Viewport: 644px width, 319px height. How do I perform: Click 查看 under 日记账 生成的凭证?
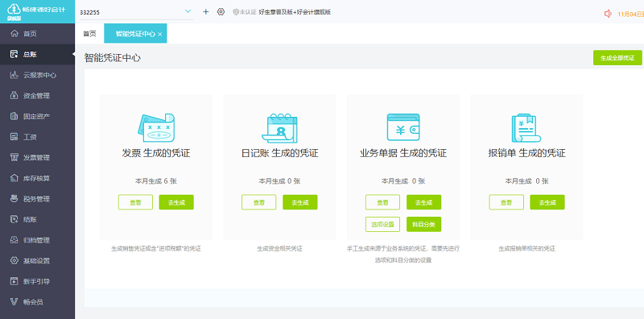258,202
